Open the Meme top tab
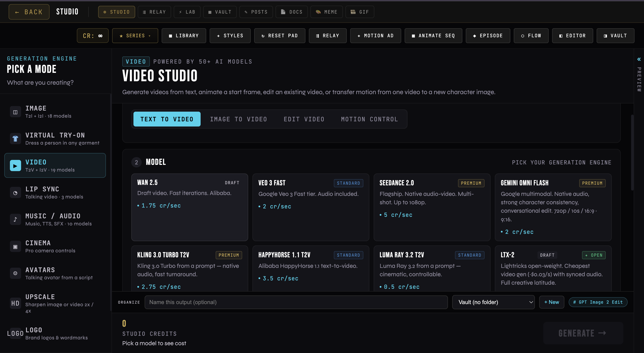 [327, 12]
